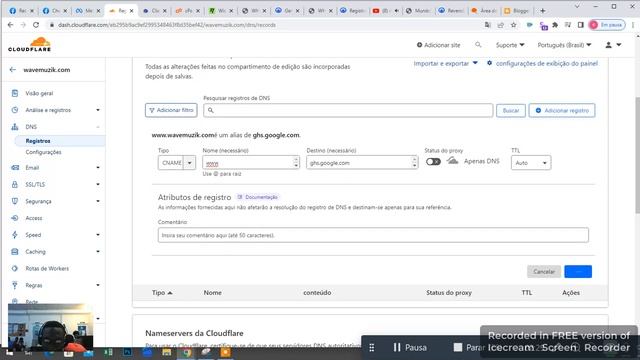The height and width of the screenshot is (360, 640).
Task: Expand the Speed sidebar section
Action: pyautogui.click(x=98, y=235)
